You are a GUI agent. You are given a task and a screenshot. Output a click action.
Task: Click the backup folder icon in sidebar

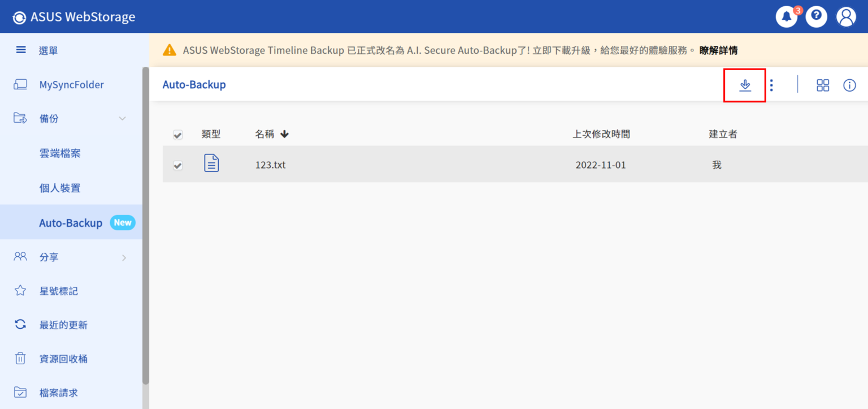(20, 118)
